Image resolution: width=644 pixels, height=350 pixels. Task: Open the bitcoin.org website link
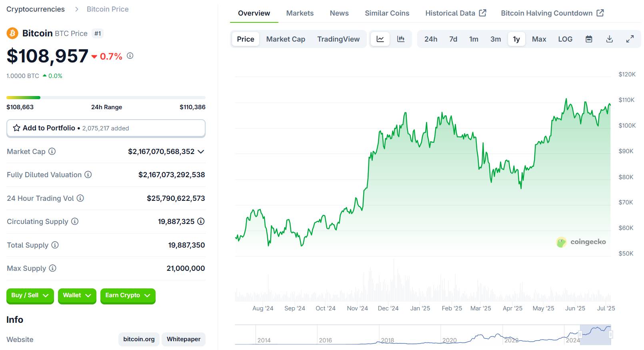click(x=139, y=339)
